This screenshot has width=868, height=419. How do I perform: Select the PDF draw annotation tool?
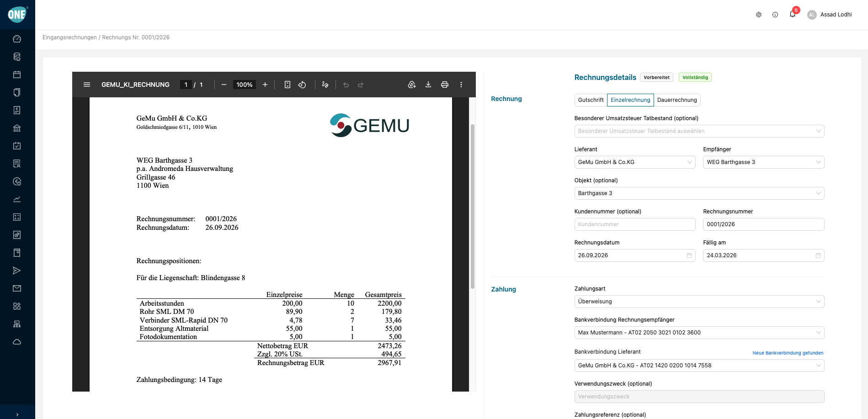click(325, 85)
